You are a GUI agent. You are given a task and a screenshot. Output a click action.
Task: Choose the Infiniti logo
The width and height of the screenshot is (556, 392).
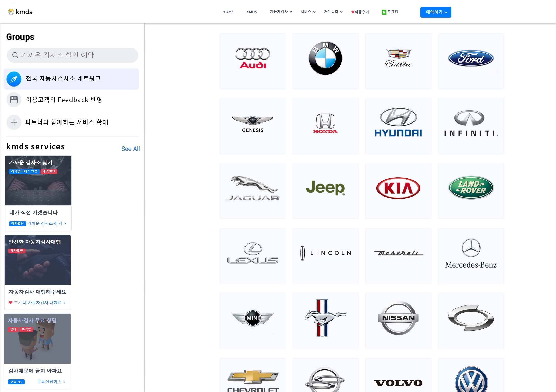click(471, 123)
